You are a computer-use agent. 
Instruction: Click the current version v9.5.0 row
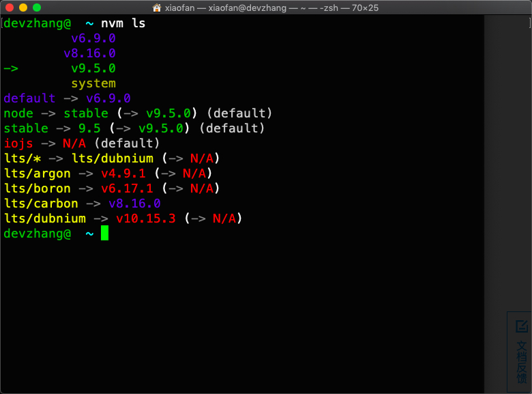(93, 68)
